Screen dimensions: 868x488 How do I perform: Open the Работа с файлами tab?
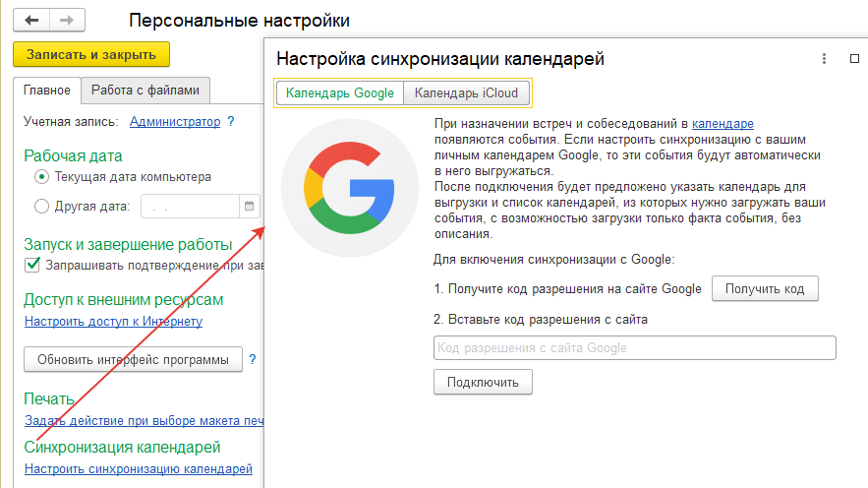coord(145,91)
